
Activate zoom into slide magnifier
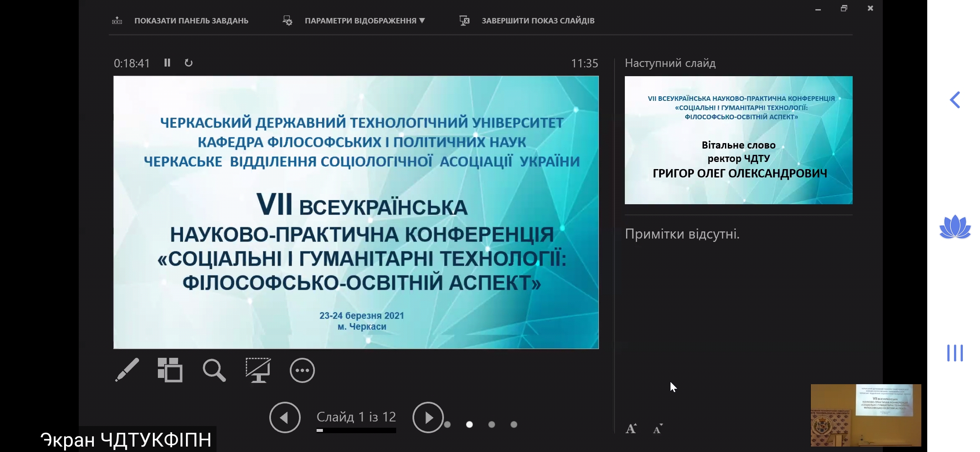click(x=214, y=370)
